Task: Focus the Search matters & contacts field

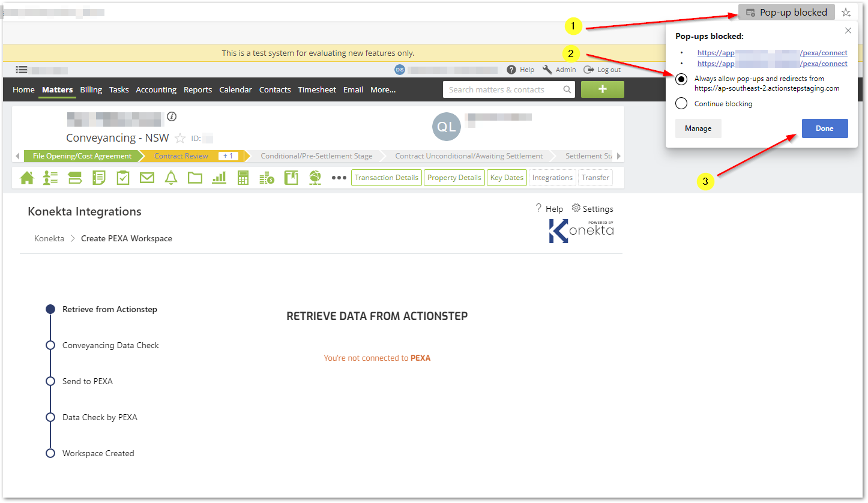Action: point(508,89)
